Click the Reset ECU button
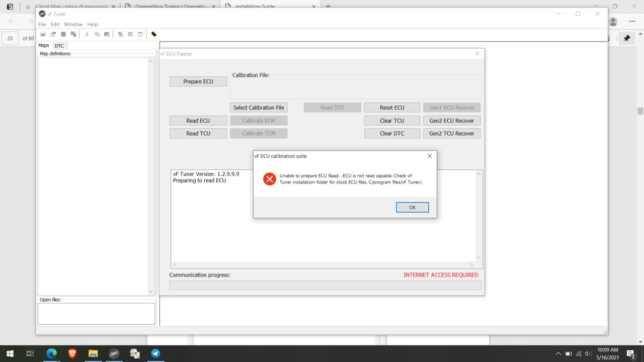The height and width of the screenshot is (362, 644). tap(392, 108)
